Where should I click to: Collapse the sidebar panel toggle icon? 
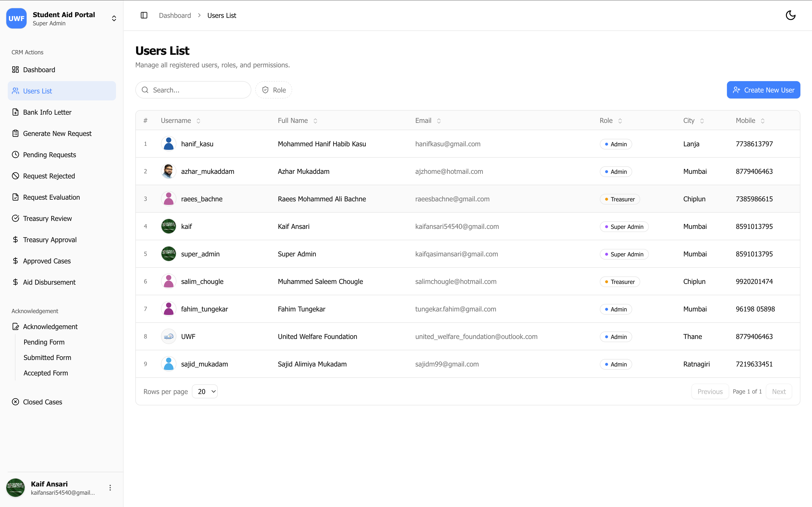pos(144,15)
